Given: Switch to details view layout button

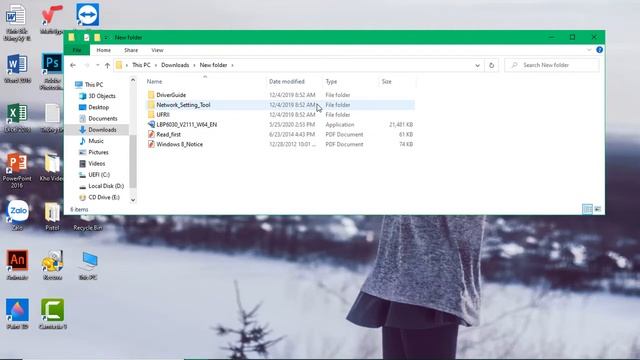Looking at the screenshot, I should tap(587, 209).
